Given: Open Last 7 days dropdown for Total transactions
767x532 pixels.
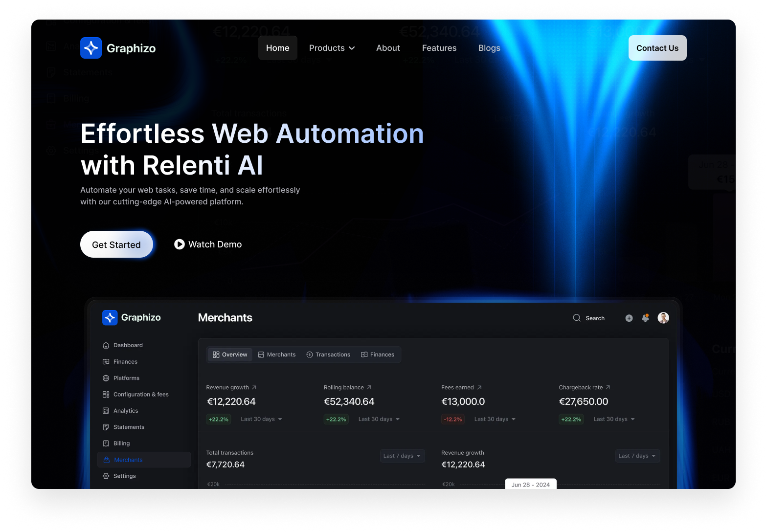Looking at the screenshot, I should pos(402,456).
